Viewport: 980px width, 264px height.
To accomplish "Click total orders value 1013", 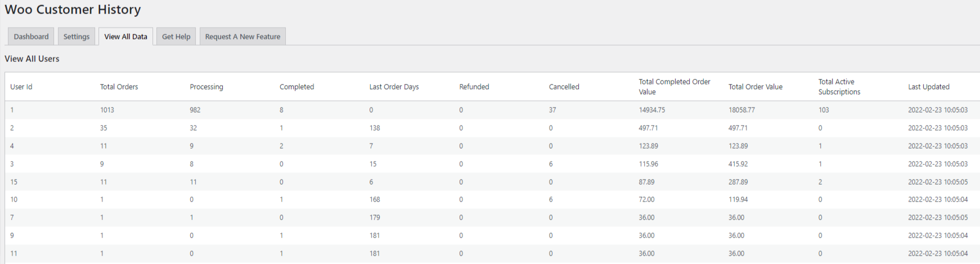I will click(107, 110).
